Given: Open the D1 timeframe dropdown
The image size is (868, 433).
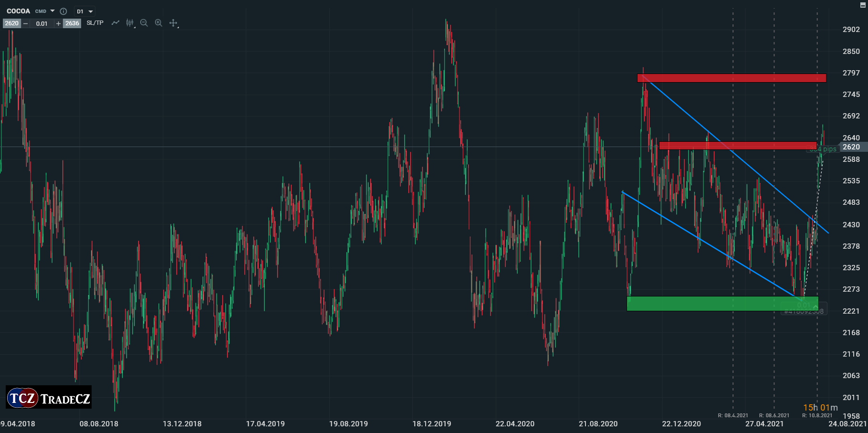Looking at the screenshot, I should [85, 11].
